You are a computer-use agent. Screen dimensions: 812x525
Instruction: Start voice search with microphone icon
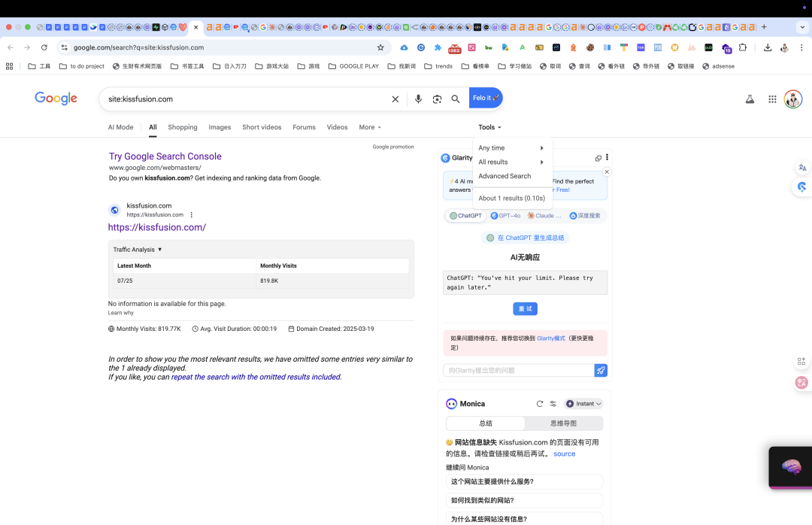(418, 99)
